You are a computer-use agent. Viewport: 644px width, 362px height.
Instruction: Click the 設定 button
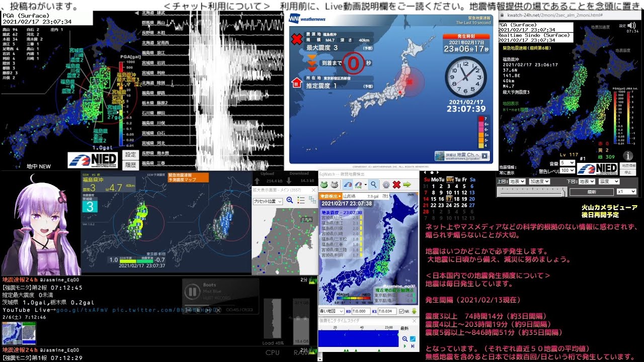tap(130, 154)
